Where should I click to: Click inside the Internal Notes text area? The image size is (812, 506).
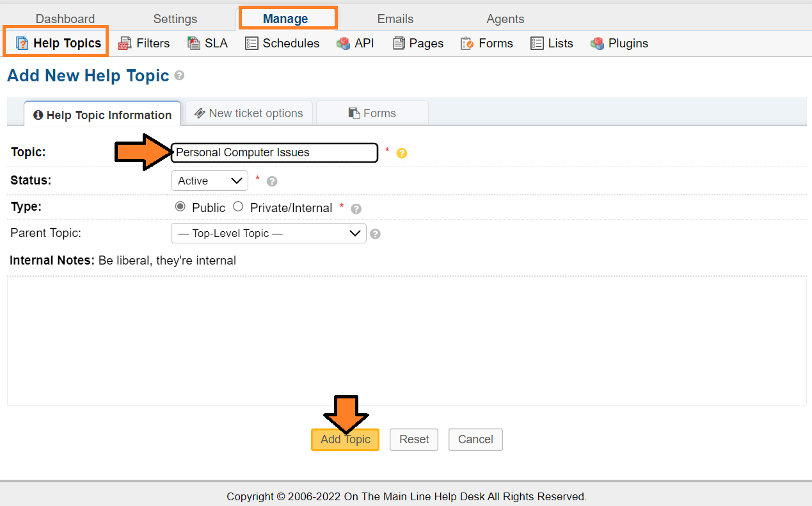click(406, 341)
